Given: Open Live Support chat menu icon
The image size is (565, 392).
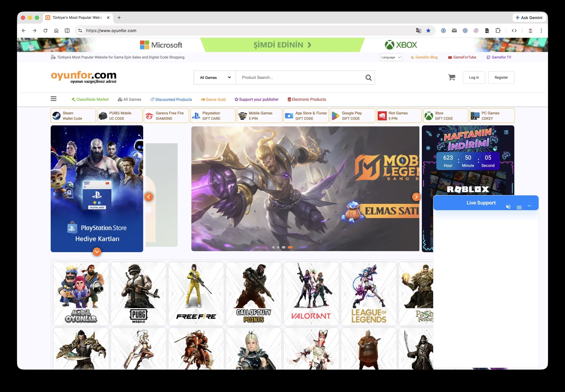Looking at the screenshot, I should click(519, 207).
